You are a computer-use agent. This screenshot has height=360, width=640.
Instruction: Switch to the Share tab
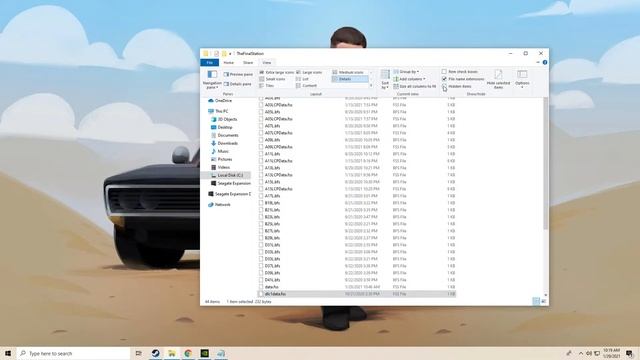click(x=248, y=62)
